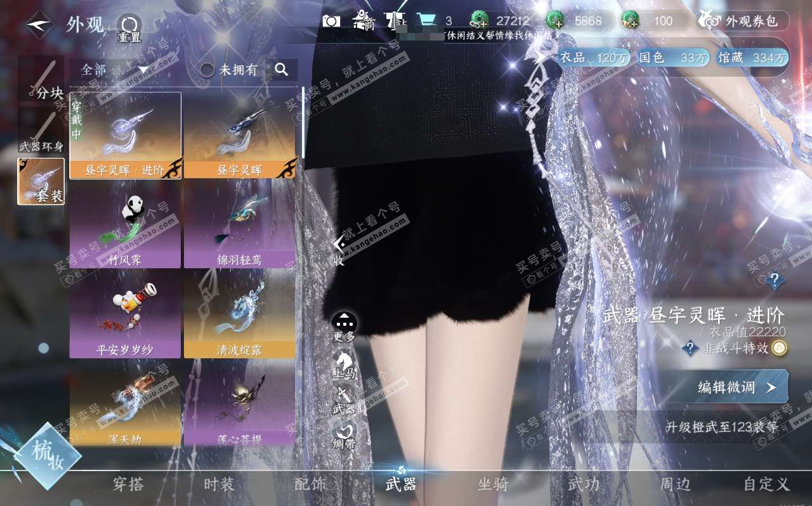812x506 pixels.
Task: Click help icon beside 非战斗特效
Action: [690, 348]
